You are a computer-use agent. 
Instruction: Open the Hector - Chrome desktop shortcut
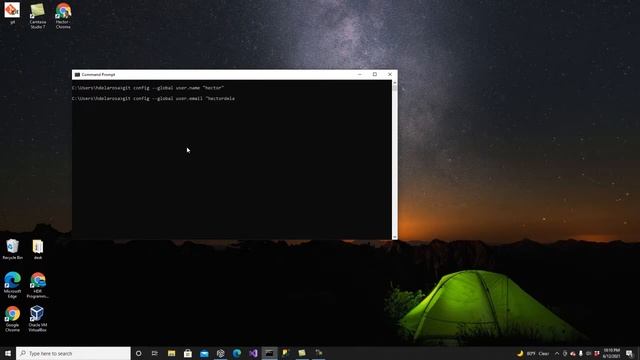point(63,16)
